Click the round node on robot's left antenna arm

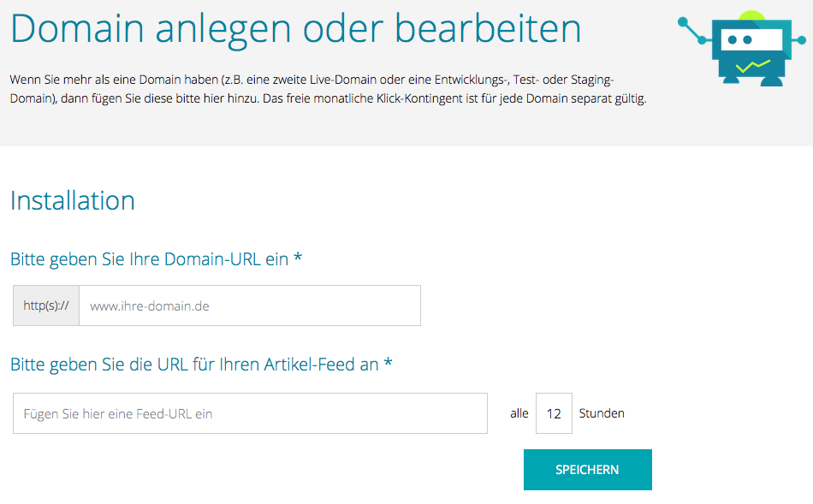(x=683, y=21)
